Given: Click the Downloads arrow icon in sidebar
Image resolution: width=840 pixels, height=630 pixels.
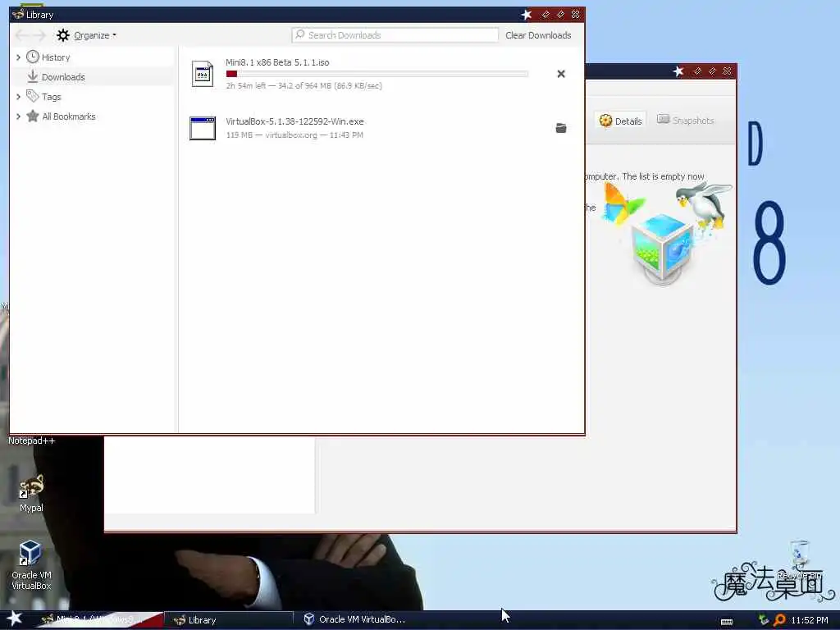Looking at the screenshot, I should click(33, 76).
